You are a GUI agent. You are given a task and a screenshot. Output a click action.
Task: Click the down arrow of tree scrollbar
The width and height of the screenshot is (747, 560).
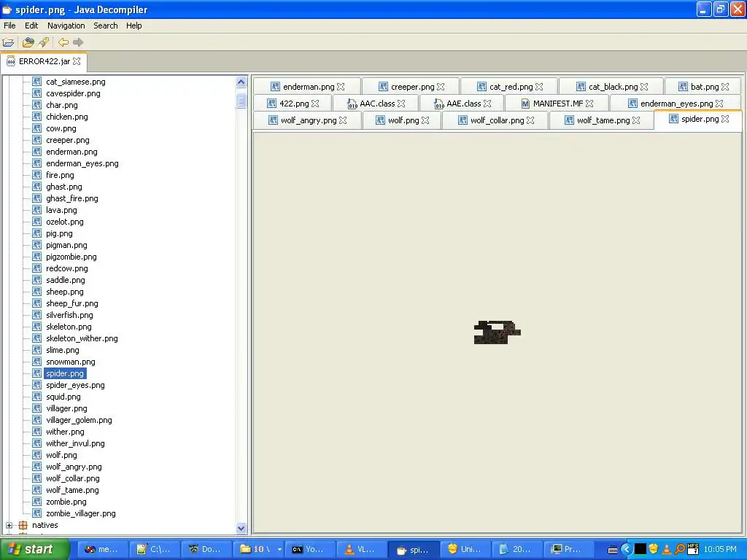coord(241,528)
